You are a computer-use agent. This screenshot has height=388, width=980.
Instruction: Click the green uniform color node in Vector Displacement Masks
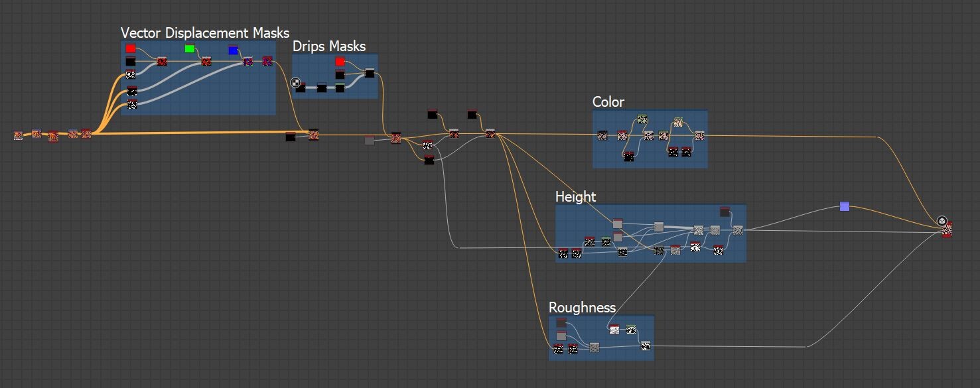tap(190, 48)
